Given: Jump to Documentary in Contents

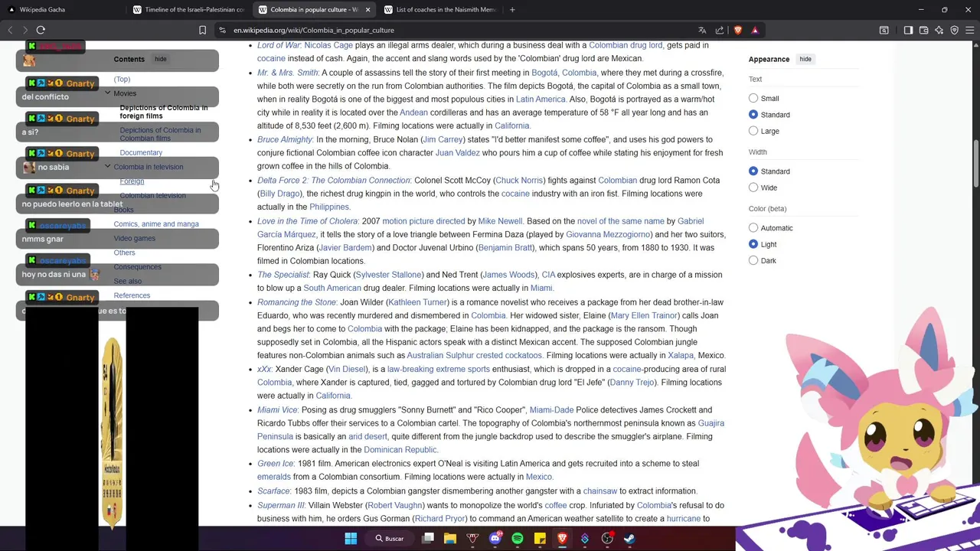Looking at the screenshot, I should click(x=141, y=152).
